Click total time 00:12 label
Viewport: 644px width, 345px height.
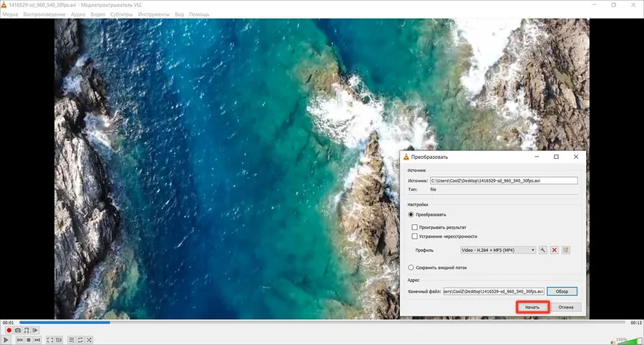[636, 323]
